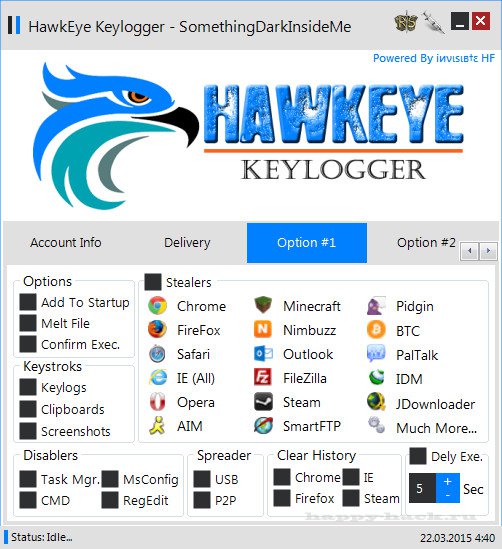Click the tab scroll left arrow
This screenshot has height=549, width=502.
pyautogui.click(x=469, y=251)
